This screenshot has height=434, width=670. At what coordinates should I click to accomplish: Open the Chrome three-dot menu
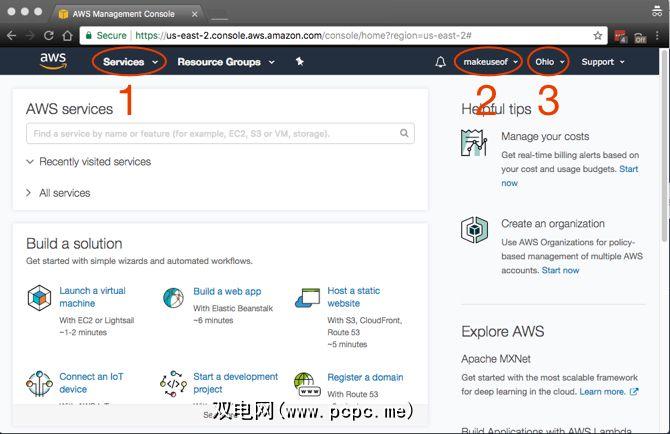coord(658,36)
